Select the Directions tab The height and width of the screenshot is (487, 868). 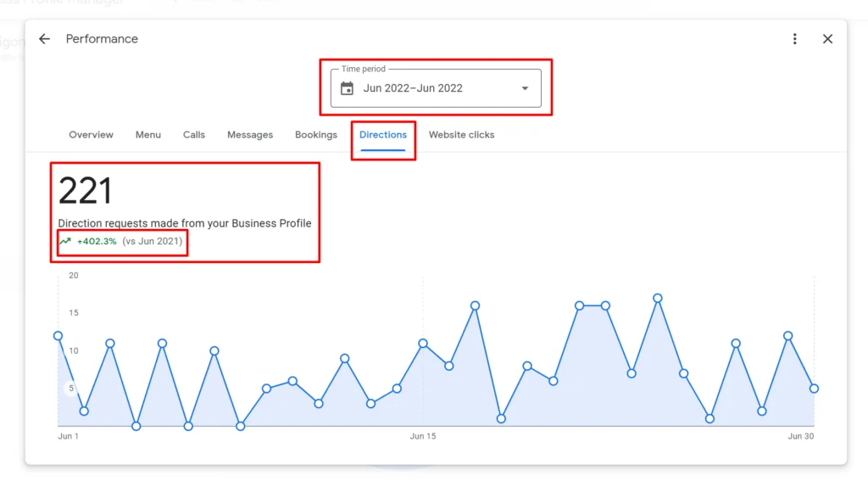[x=383, y=135]
